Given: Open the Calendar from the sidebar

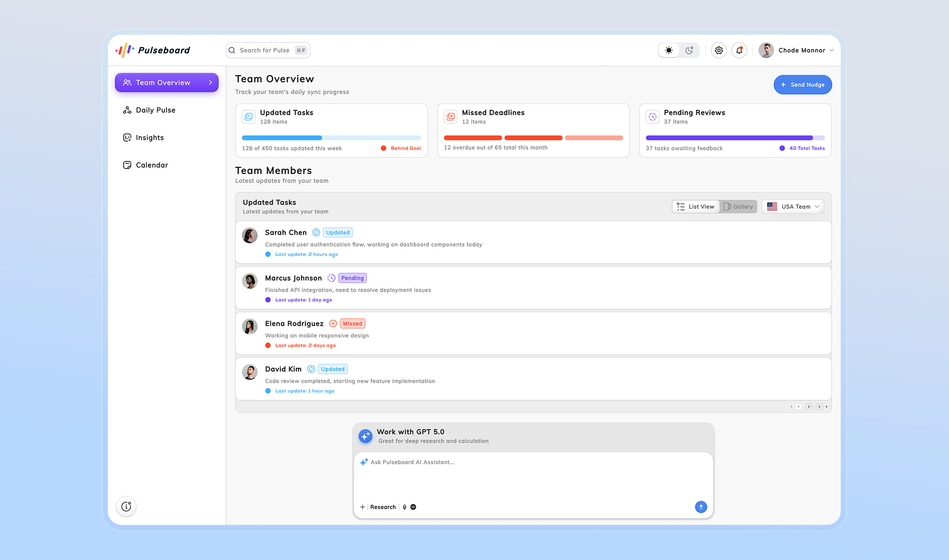Looking at the screenshot, I should coord(152,165).
